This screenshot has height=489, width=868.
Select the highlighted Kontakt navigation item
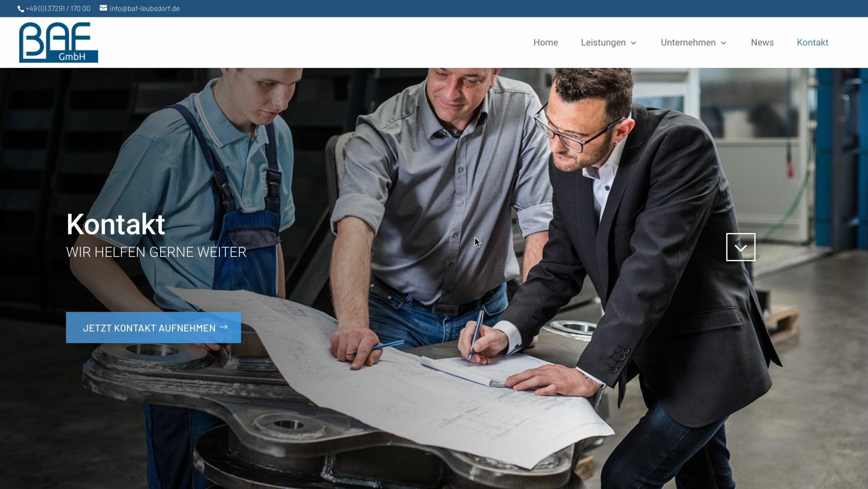[x=812, y=42]
